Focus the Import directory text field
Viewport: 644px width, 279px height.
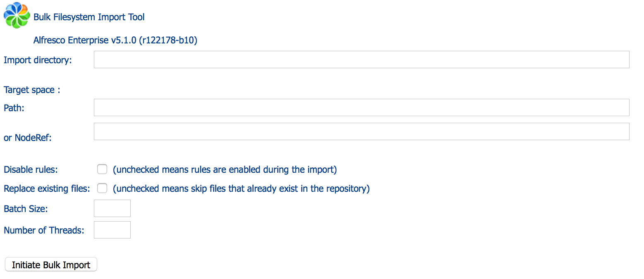361,60
